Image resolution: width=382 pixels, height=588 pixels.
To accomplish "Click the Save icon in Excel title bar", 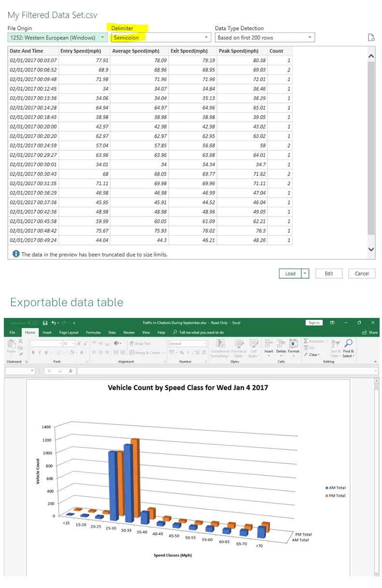I will [x=45, y=323].
